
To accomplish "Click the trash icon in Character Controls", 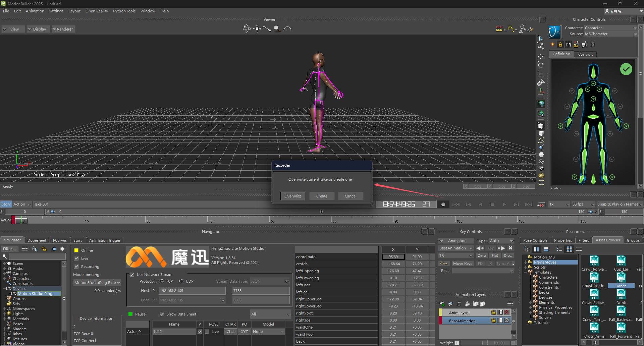I will [593, 44].
